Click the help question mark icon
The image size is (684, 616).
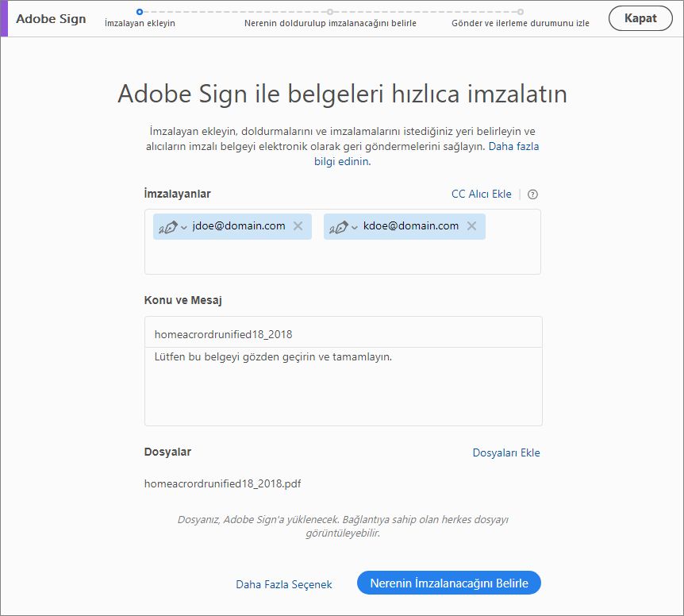[x=532, y=194]
